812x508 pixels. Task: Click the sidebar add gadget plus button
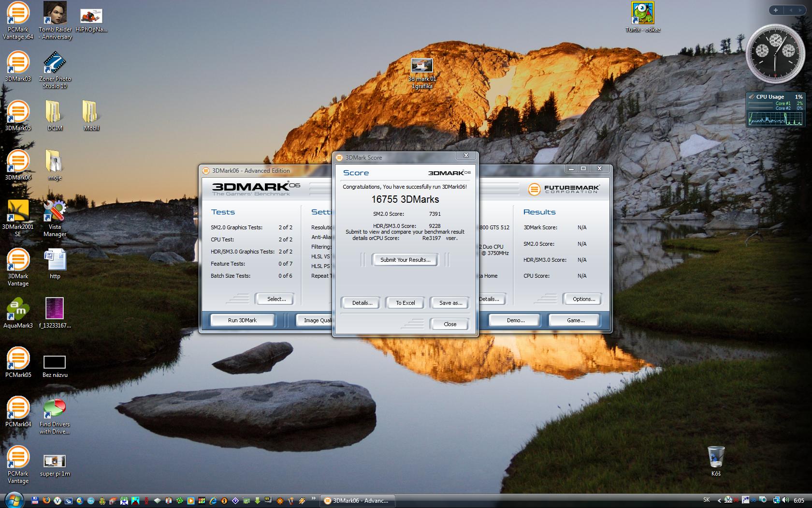(x=775, y=10)
